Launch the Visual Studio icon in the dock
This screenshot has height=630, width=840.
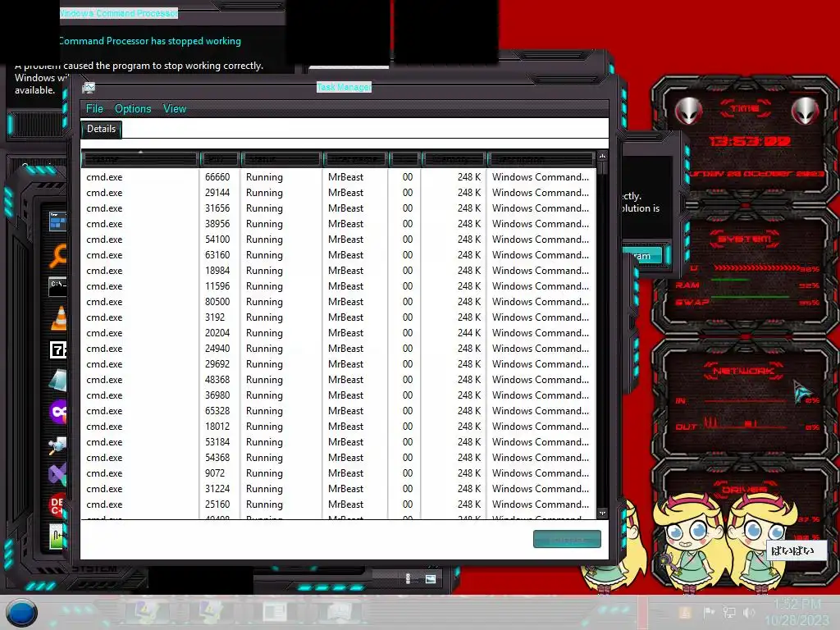[58, 473]
